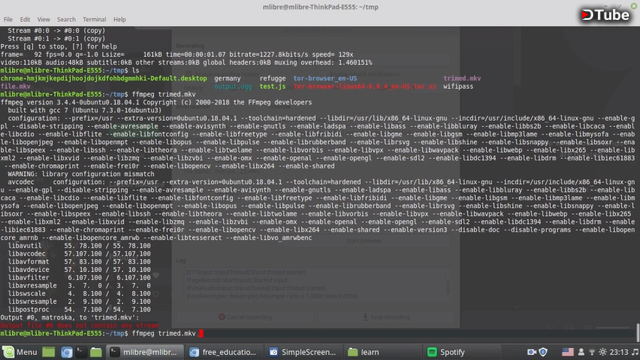Click the 23:13 clock in panel
The height and width of the screenshot is (360, 640).
619,352
